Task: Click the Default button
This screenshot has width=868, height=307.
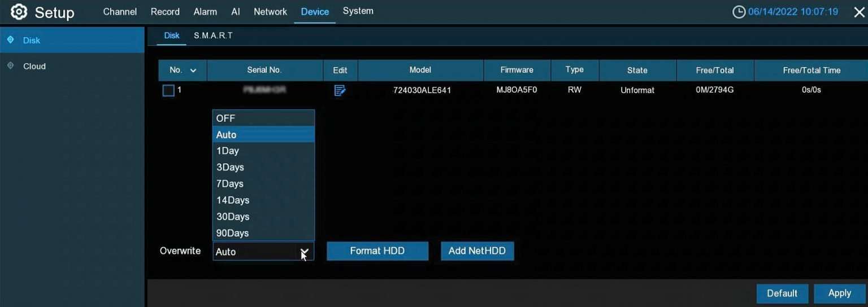Action: pos(782,293)
